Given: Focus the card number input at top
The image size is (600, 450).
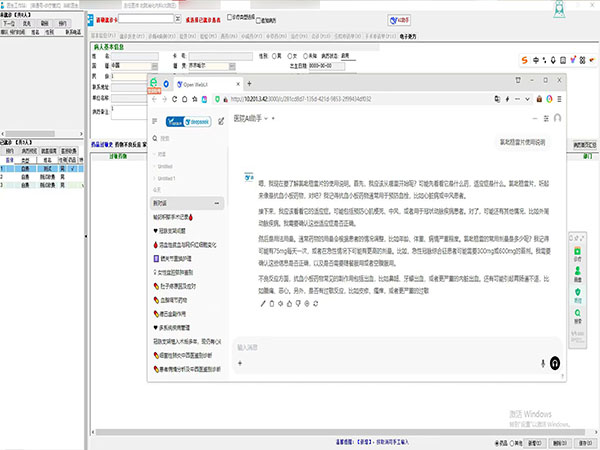Looking at the screenshot, I should (x=146, y=18).
